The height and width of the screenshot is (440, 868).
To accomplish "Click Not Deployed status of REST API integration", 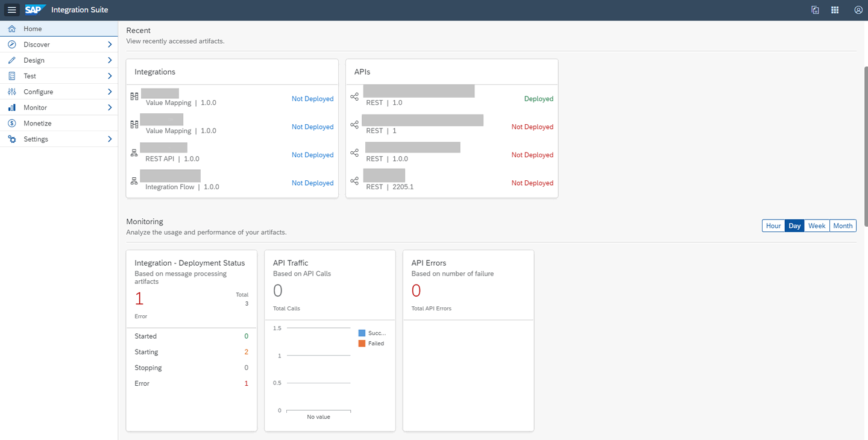I will click(312, 155).
